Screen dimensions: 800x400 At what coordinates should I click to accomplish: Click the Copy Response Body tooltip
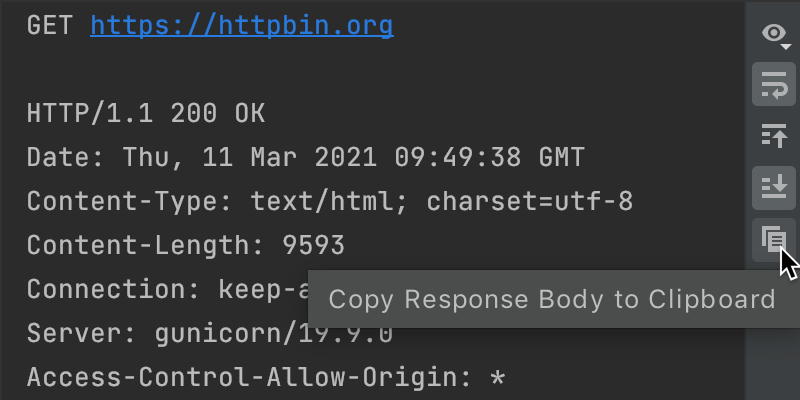(552, 299)
